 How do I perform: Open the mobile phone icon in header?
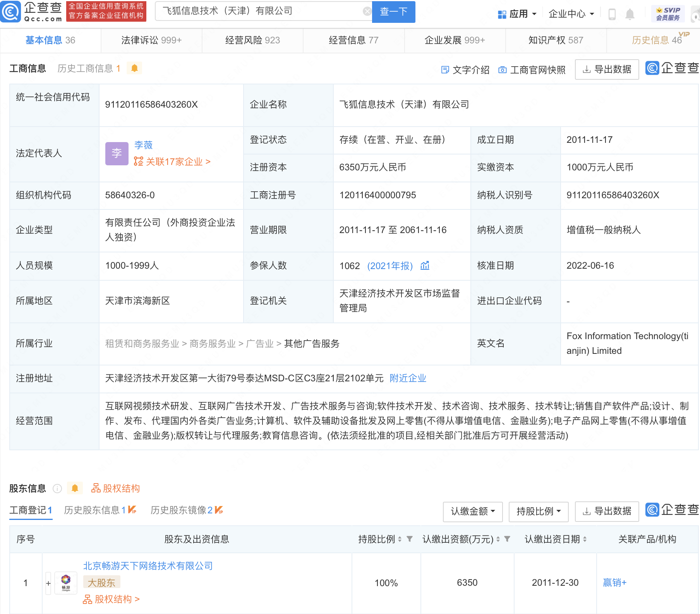pyautogui.click(x=612, y=14)
